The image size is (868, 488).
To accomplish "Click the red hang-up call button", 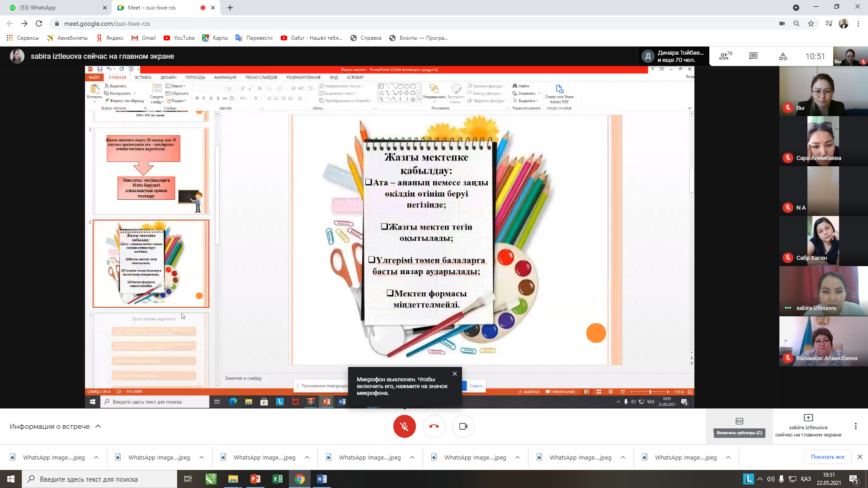I will tap(434, 426).
